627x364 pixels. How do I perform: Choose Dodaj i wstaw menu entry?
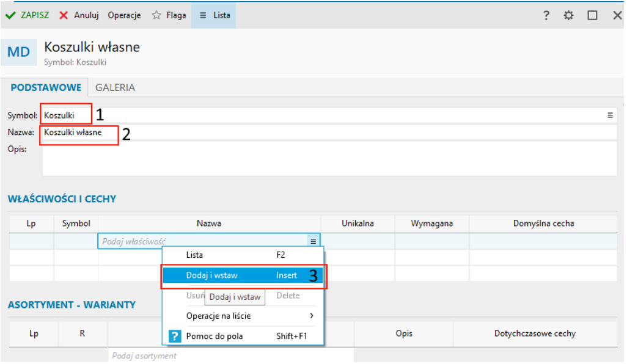[243, 275]
